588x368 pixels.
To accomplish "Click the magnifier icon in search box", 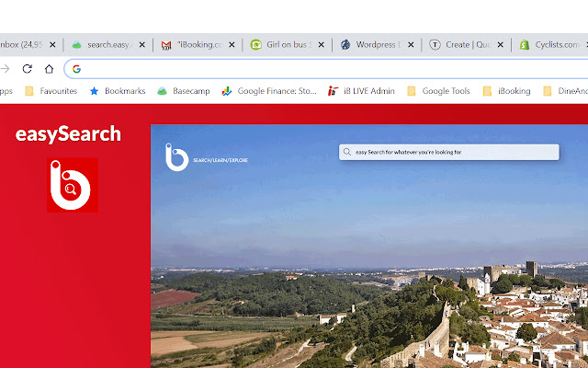I will [347, 152].
